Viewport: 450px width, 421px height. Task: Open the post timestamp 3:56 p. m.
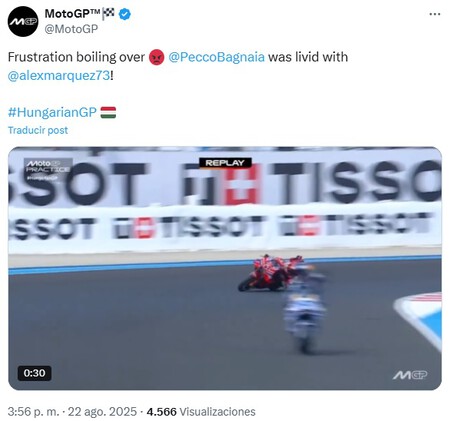34,412
